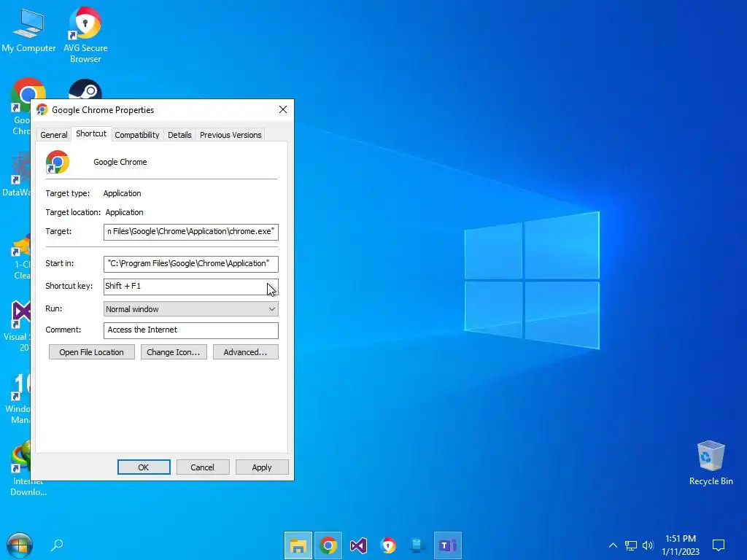Open File Explorer from the taskbar
Viewport: 747px width, 560px height.
pos(298,545)
